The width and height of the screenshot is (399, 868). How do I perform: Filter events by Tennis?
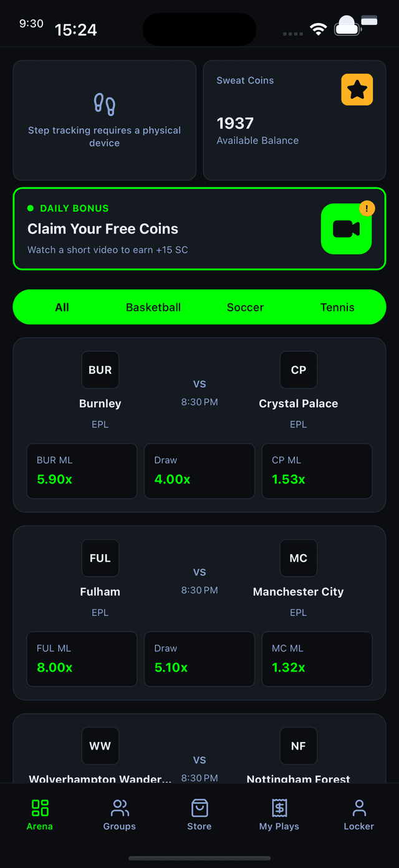click(337, 307)
